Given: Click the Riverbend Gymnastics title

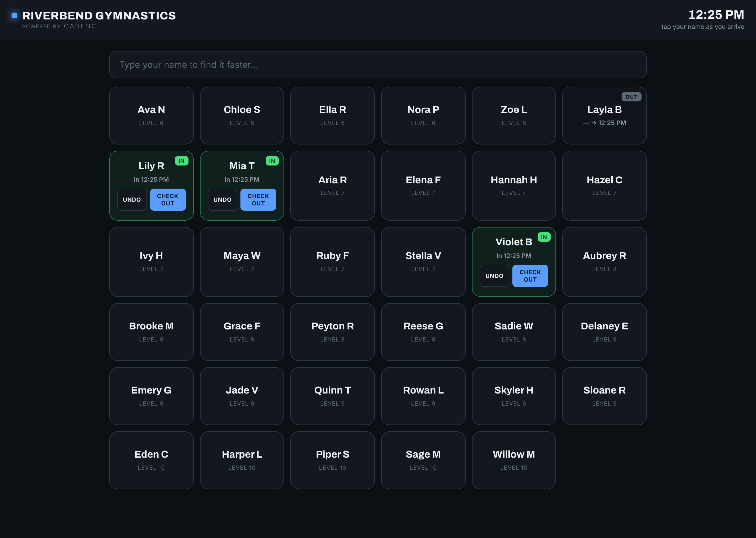Looking at the screenshot, I should [99, 15].
